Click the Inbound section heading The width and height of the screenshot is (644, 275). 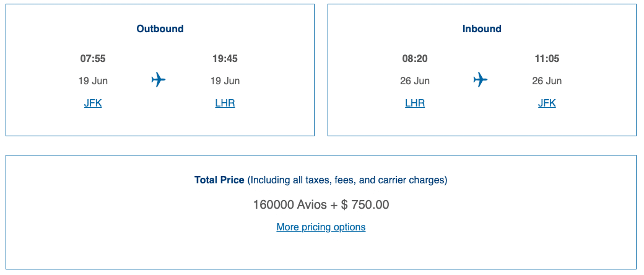[x=482, y=28]
